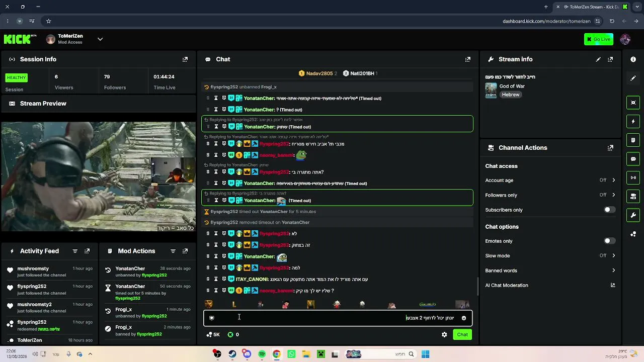Click the shield icon in chat input
The image size is (644, 362).
[x=212, y=318]
